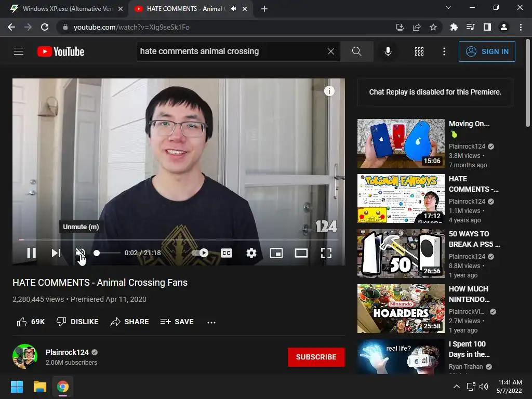This screenshot has width=532, height=399.
Task: Open the SHARE dialog
Action: (x=129, y=322)
